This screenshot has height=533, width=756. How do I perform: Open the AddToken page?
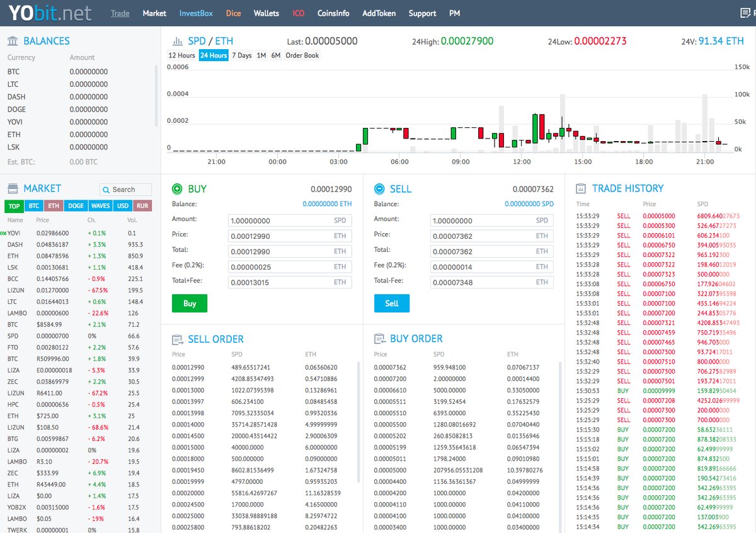click(x=379, y=13)
